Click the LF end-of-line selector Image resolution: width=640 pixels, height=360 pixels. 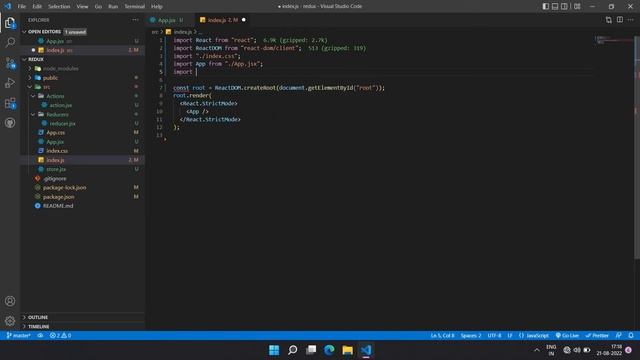(x=510, y=336)
